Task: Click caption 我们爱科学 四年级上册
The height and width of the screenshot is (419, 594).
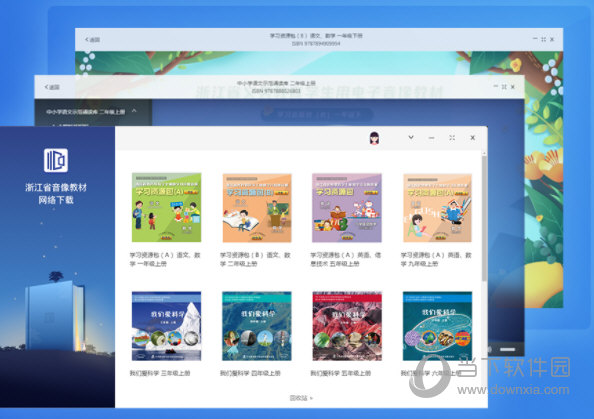Action: 250,373
